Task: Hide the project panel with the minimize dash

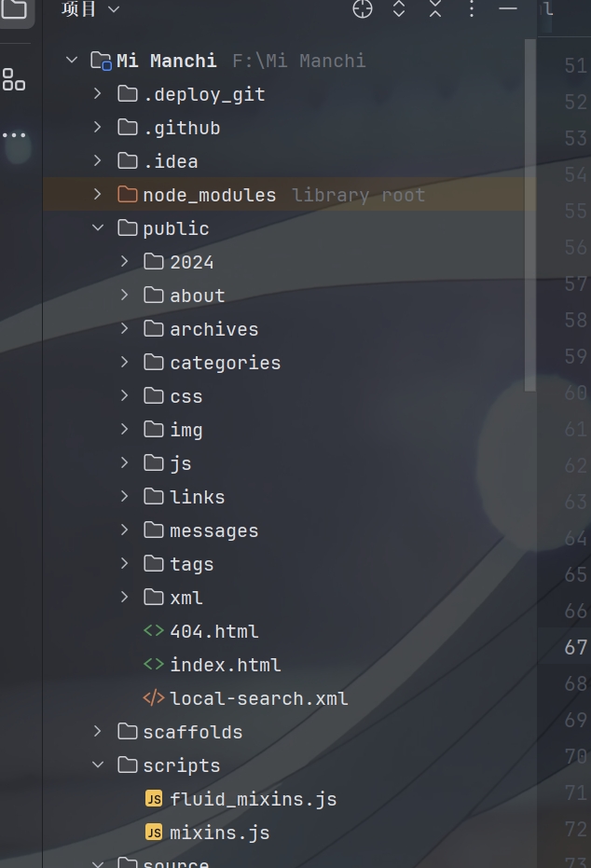Action: point(508,9)
